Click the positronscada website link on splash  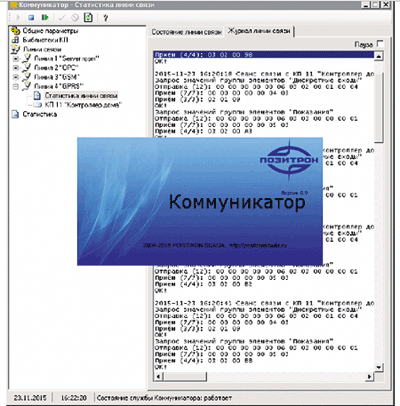[x=259, y=245]
